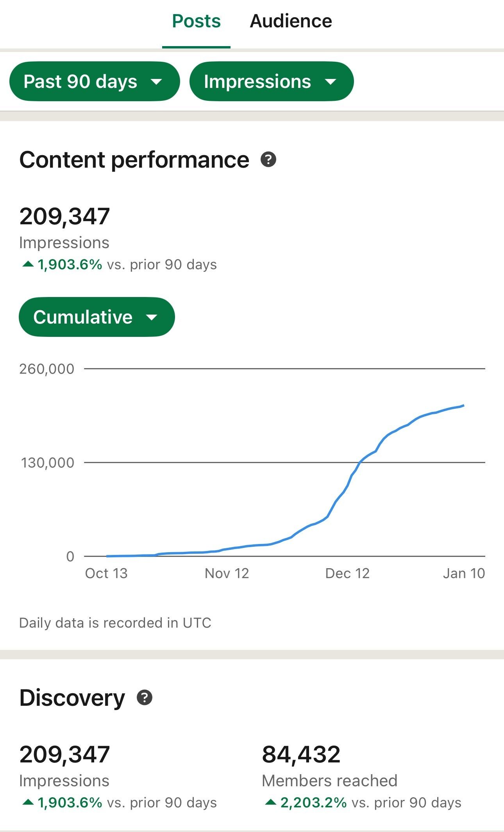Tap the 209,347 impressions total under Content performance
This screenshot has width=504, height=832.
pyautogui.click(x=64, y=216)
